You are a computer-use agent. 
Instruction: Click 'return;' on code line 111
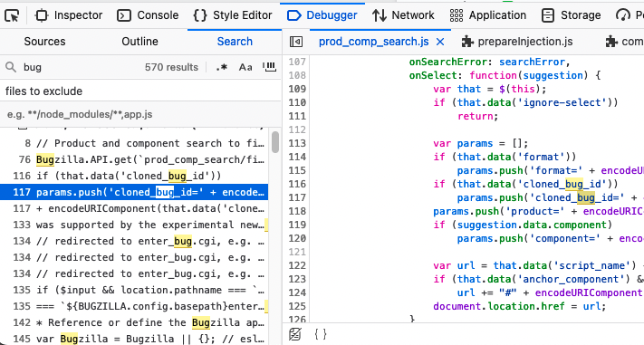tap(477, 116)
